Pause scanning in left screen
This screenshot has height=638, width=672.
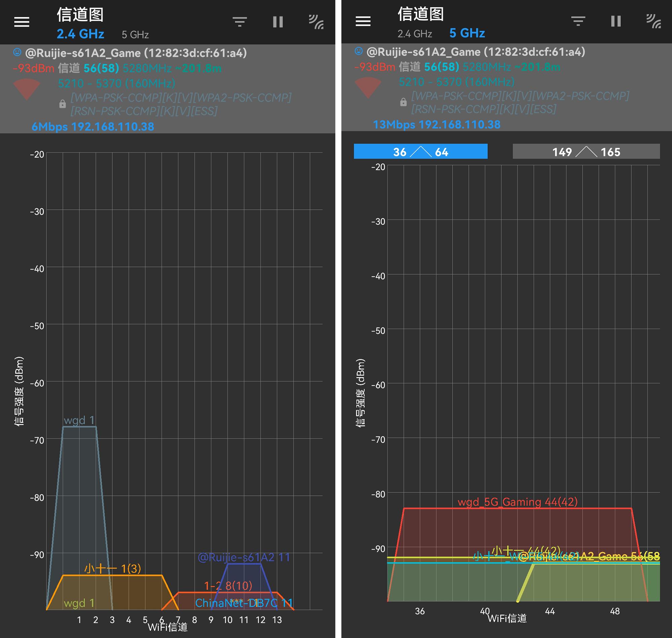click(x=278, y=22)
